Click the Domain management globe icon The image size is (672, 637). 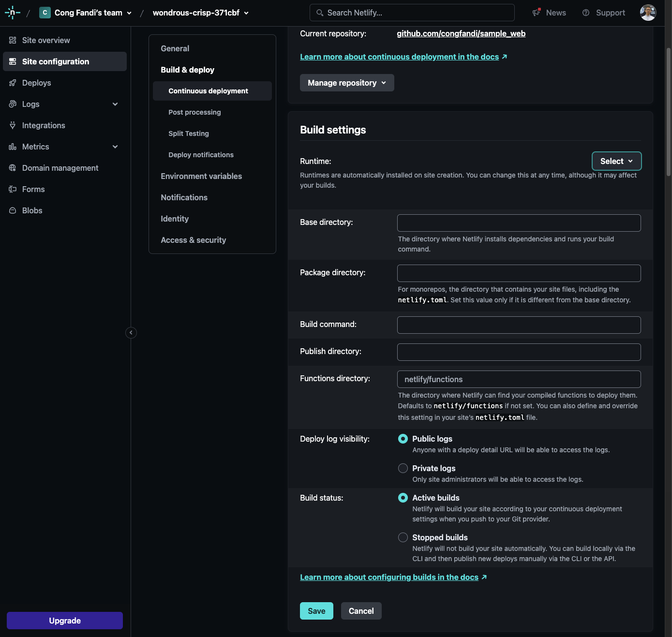(x=13, y=168)
